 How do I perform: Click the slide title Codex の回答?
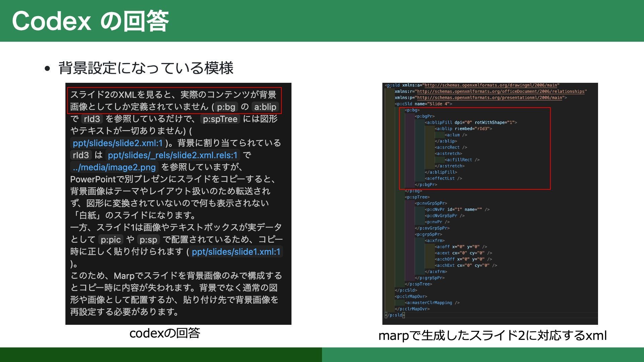coord(90,21)
